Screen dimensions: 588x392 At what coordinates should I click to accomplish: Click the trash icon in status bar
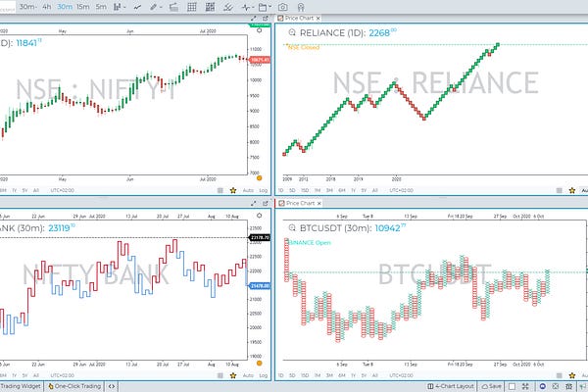[x=568, y=386]
